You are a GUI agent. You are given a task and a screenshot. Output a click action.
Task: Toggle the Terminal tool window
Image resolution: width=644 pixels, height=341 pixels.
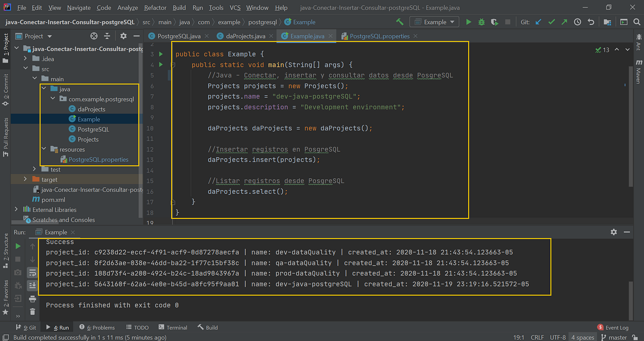pos(173,327)
